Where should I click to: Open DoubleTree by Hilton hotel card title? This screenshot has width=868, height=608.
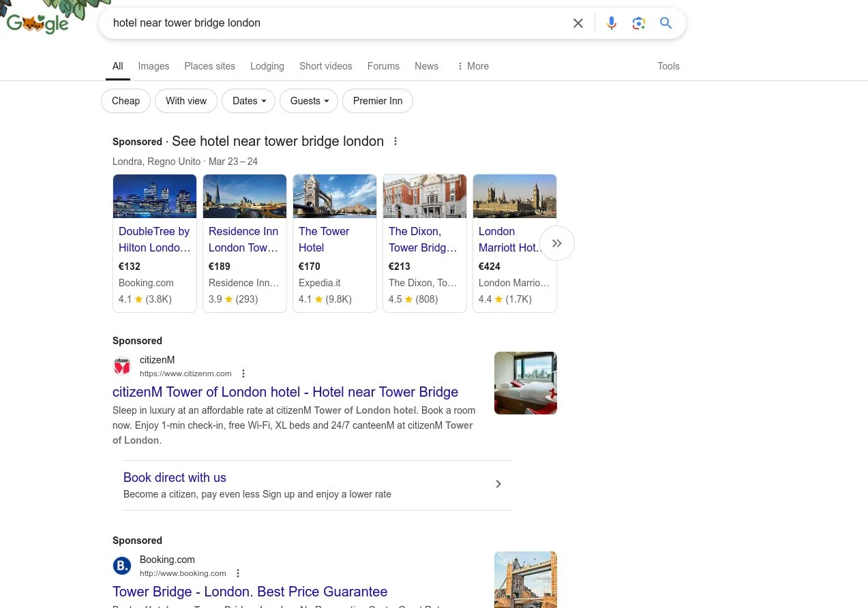click(x=155, y=239)
